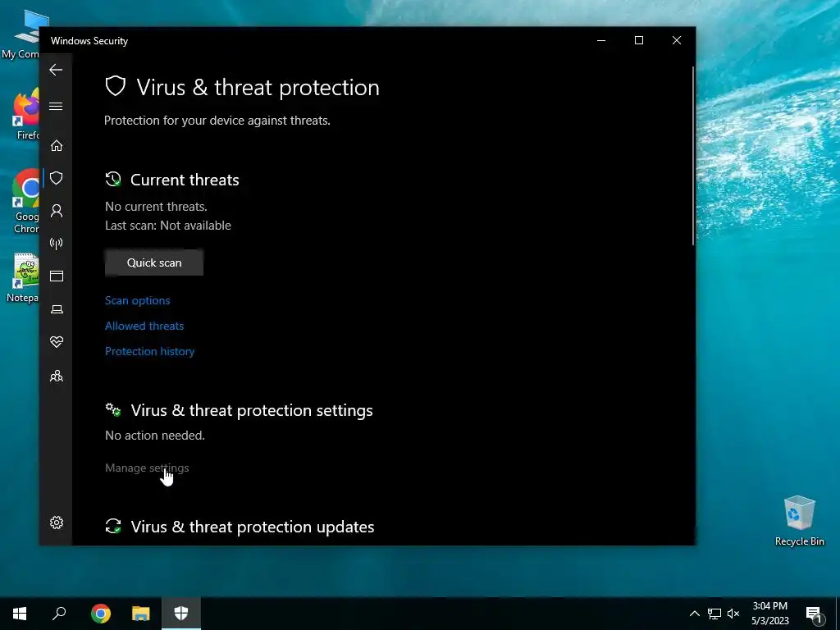Open taskbar search magnifier
840x630 pixels.
59,614
